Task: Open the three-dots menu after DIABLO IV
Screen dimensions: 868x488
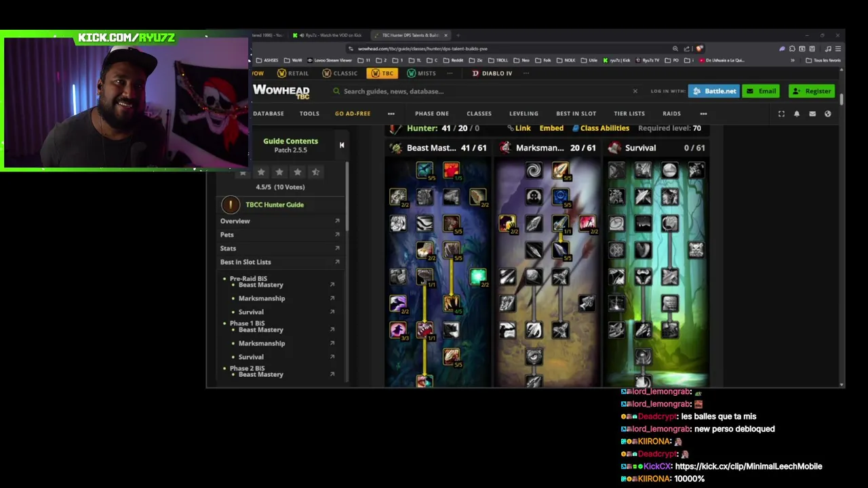Action: click(526, 73)
